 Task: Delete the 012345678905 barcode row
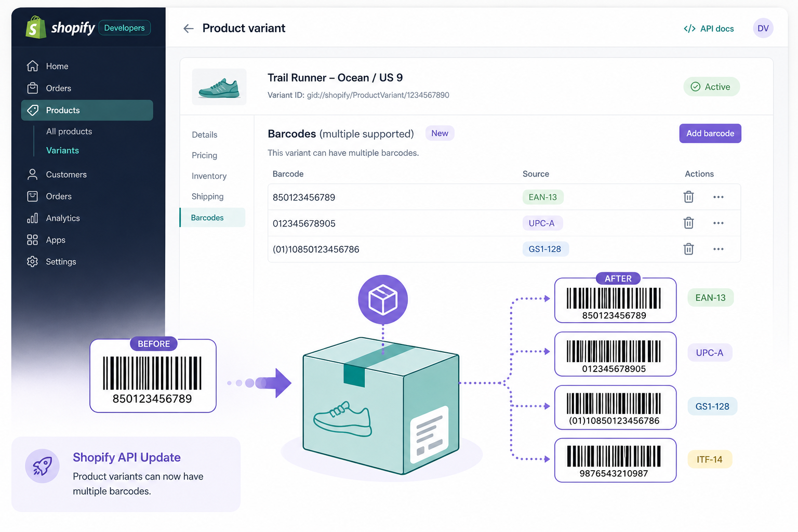(x=688, y=223)
